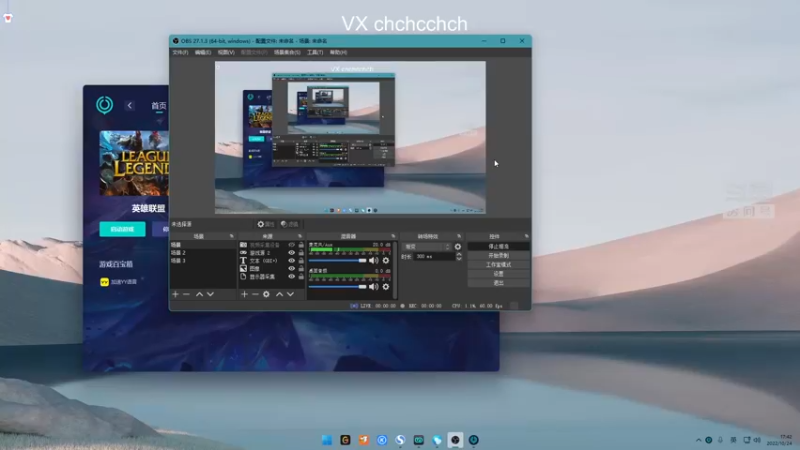The image size is (800, 450).
Task: Open the YY item under 游戏百宝箱
Action: coord(119,282)
